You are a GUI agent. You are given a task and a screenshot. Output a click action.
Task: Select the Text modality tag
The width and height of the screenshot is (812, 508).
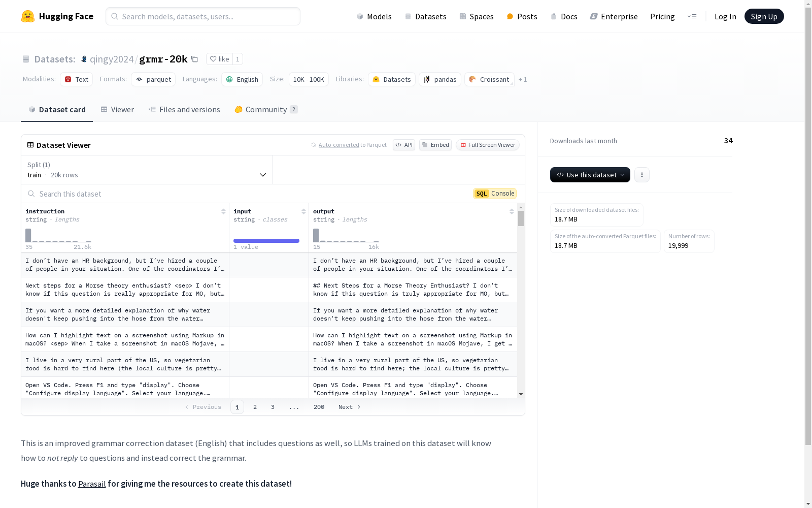point(76,79)
